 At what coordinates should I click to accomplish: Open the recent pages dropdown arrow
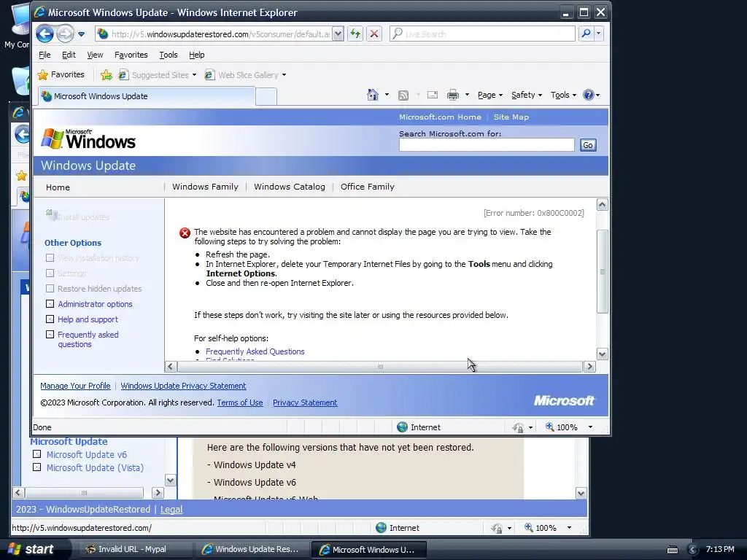click(82, 34)
